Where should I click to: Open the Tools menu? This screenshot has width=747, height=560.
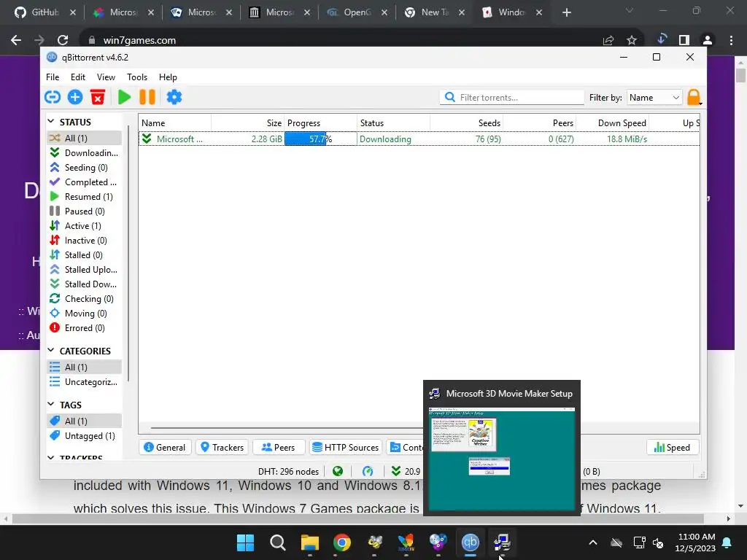(x=137, y=77)
